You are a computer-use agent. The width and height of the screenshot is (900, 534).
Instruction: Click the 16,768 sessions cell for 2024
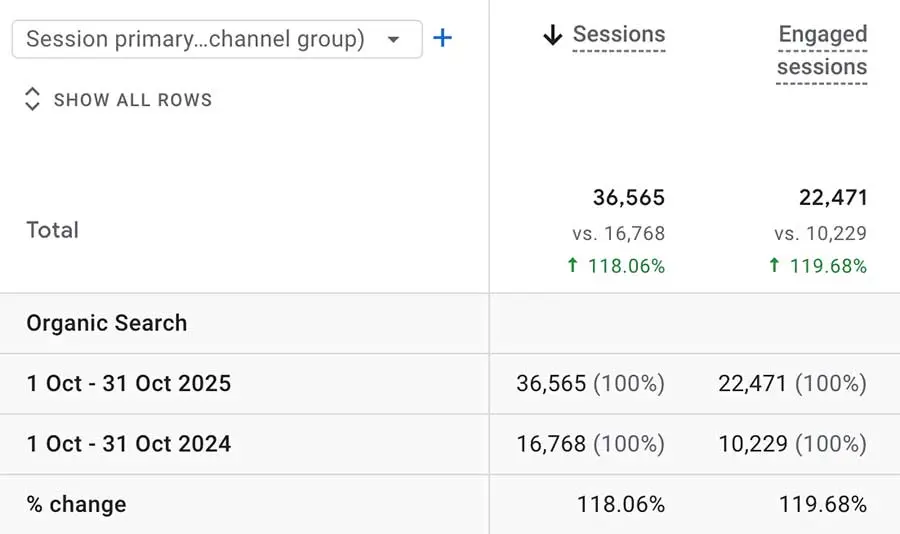[590, 444]
